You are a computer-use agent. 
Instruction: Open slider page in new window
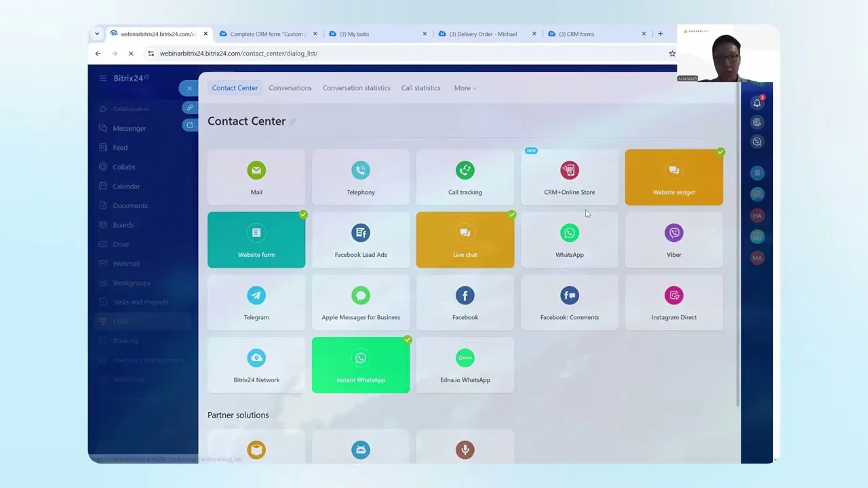click(x=190, y=125)
